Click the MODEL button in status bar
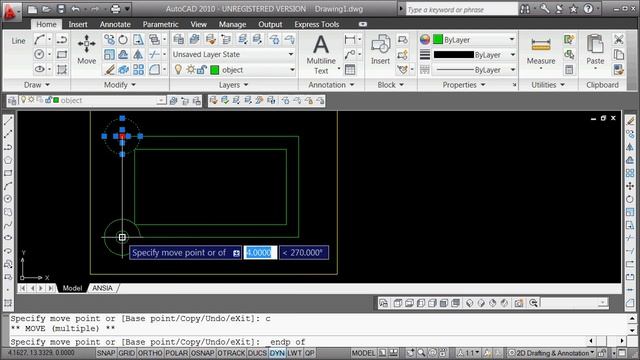Screen dimensions: 640x360 click(363, 353)
